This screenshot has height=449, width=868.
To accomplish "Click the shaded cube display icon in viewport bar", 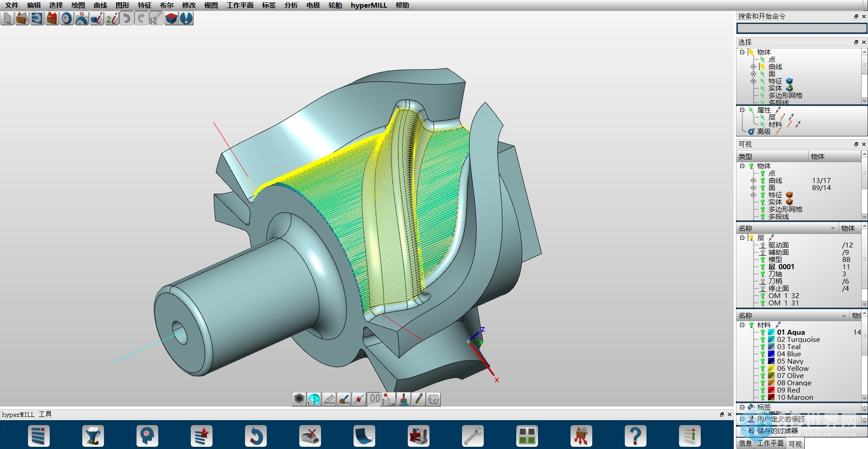I will [299, 399].
